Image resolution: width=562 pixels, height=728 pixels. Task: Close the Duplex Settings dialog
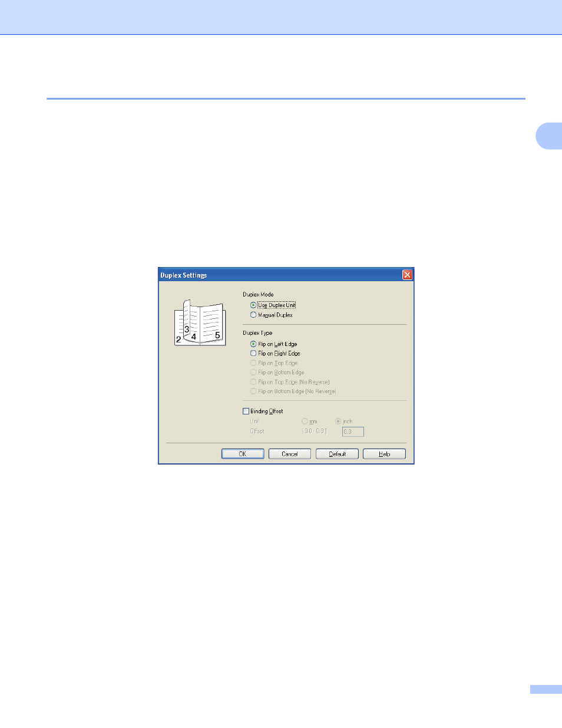[x=407, y=275]
